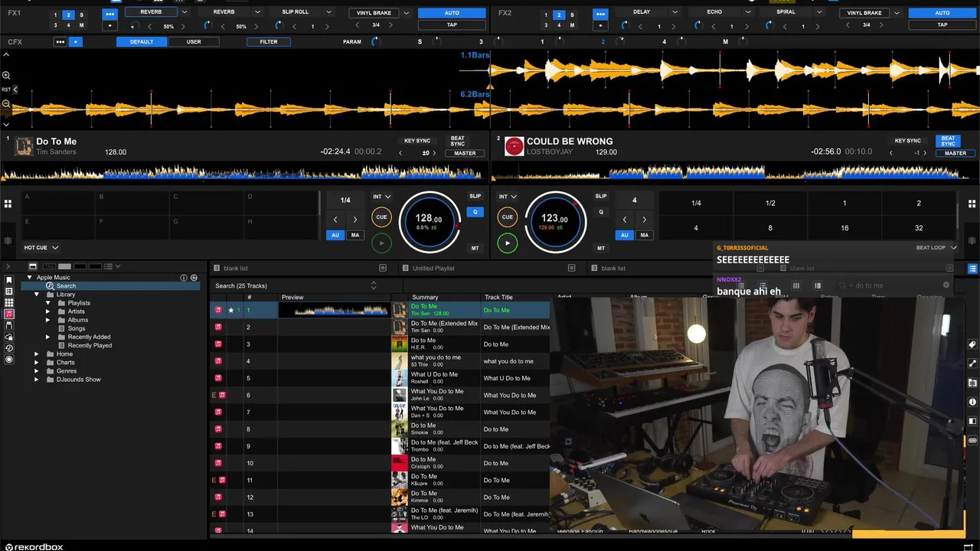Open deck 1 pad grid view icon
This screenshot has height=551, width=980.
click(8, 204)
